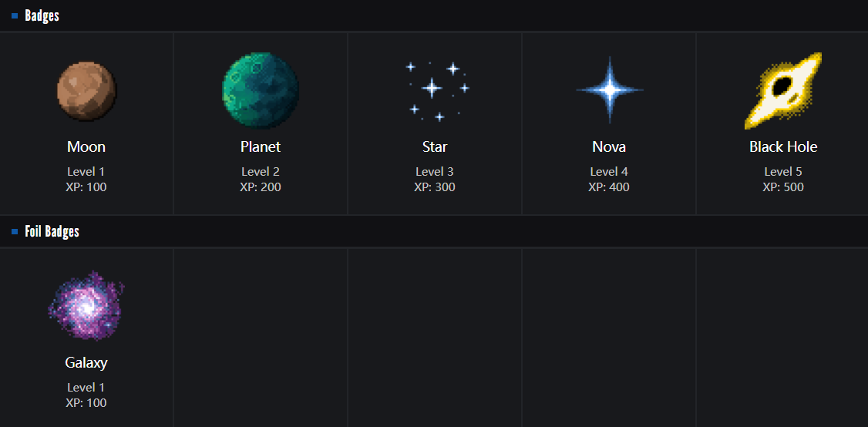Select the purple Galaxy foil badge icon

coord(86,306)
